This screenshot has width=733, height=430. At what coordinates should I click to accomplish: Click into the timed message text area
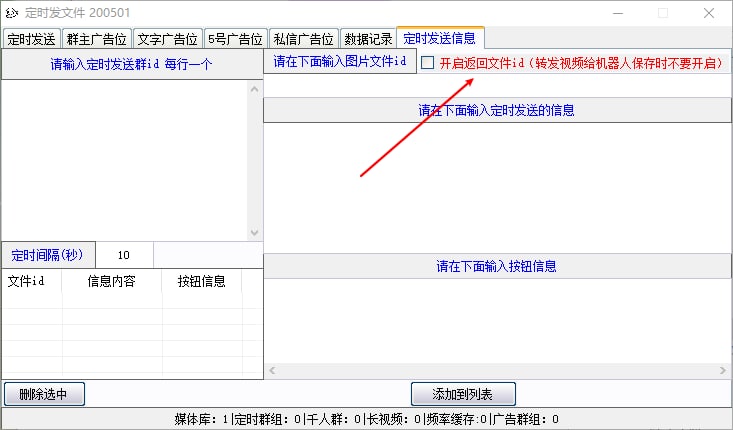pyautogui.click(x=497, y=188)
